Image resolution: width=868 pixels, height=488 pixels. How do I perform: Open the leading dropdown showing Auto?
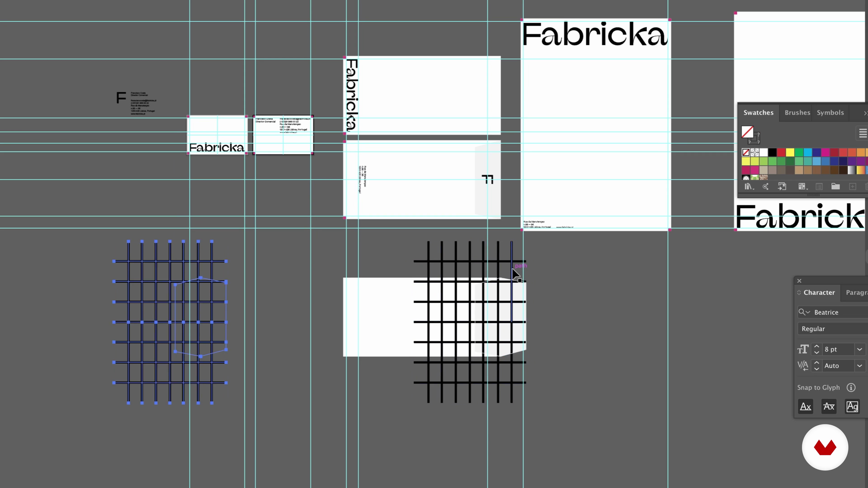click(x=860, y=365)
